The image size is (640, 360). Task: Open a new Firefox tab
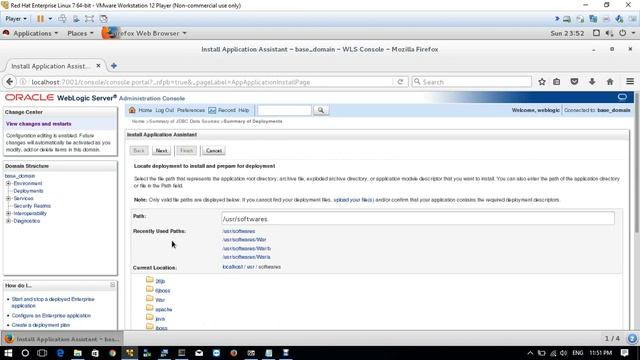[x=114, y=66]
